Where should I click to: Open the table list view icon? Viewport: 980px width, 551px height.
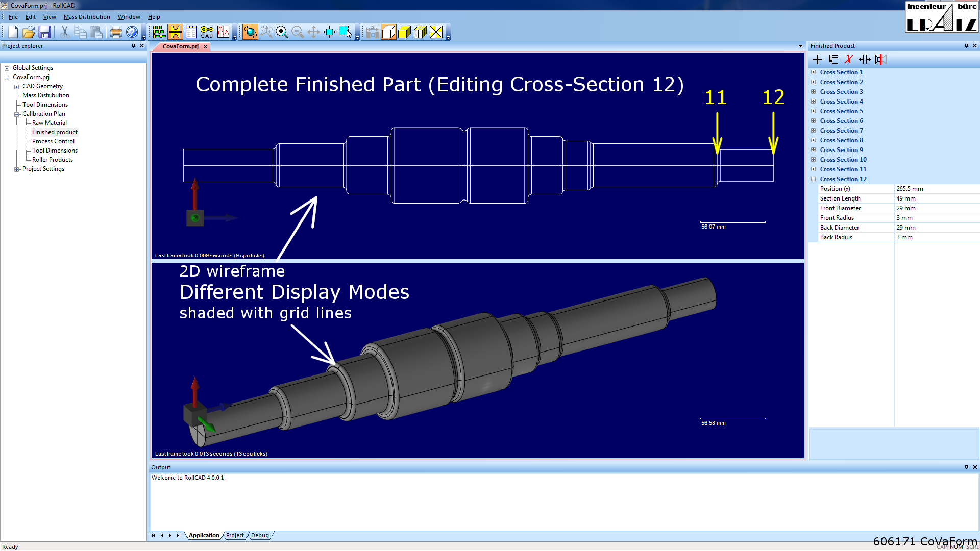[191, 32]
